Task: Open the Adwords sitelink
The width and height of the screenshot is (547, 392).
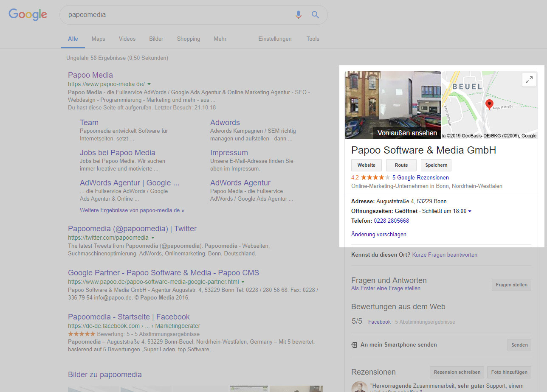Action: point(225,123)
